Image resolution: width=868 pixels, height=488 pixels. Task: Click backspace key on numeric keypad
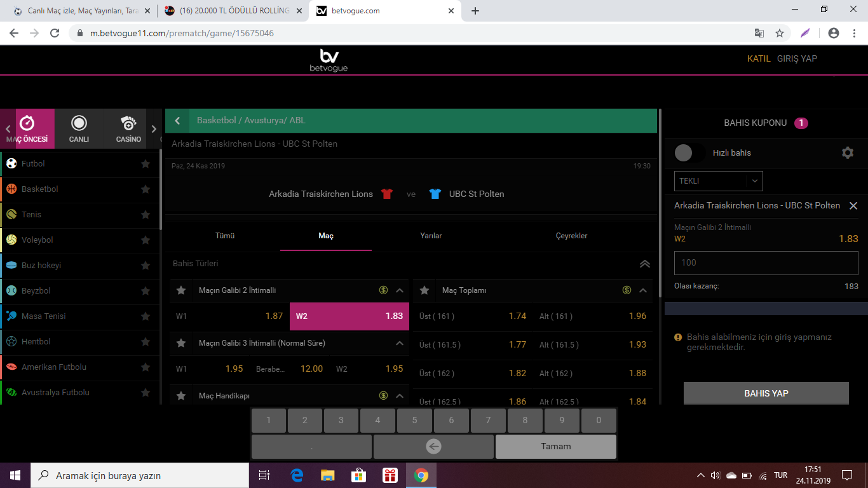433,447
